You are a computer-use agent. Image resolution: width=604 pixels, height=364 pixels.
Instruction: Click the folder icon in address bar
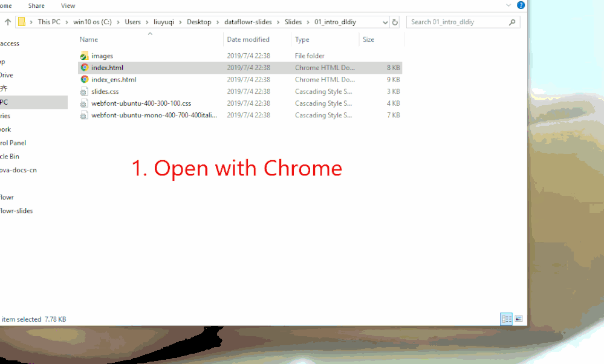(x=22, y=22)
